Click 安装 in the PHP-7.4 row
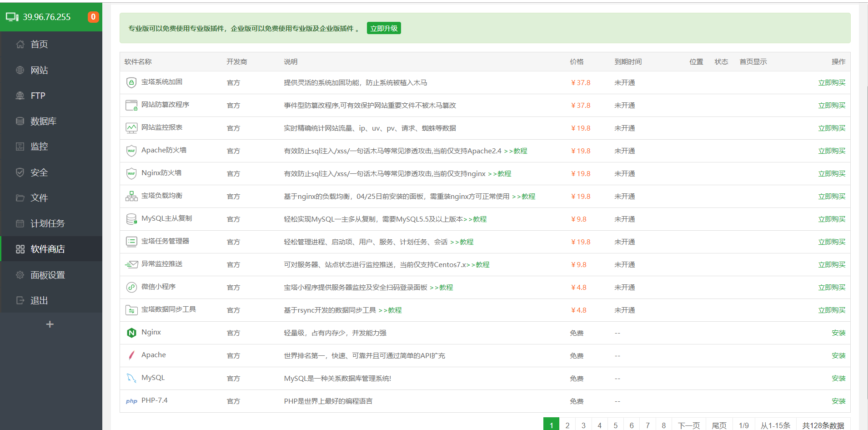 coord(838,401)
